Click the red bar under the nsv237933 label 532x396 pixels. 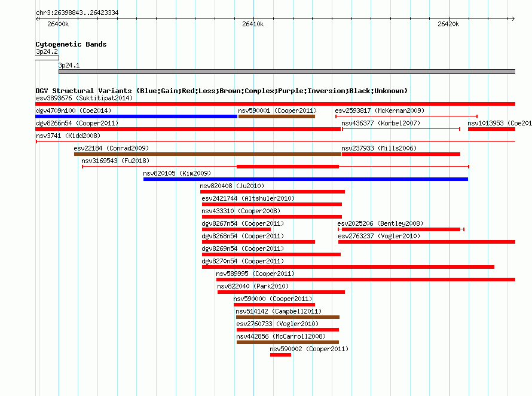click(x=401, y=154)
